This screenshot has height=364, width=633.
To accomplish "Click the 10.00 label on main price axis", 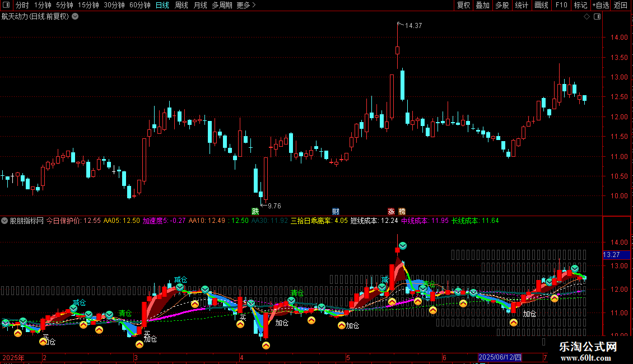I will pos(619,196).
